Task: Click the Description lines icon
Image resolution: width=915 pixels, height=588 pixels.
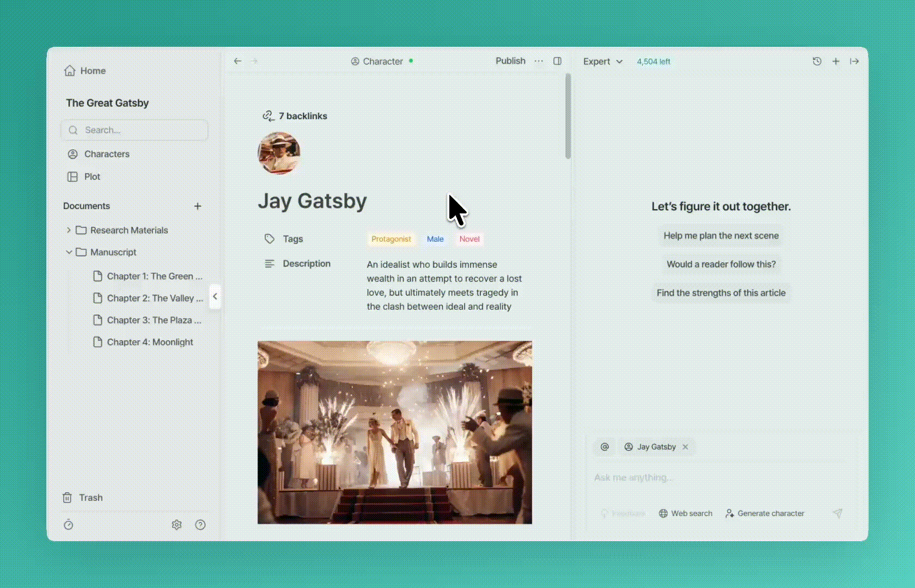Action: 269,264
